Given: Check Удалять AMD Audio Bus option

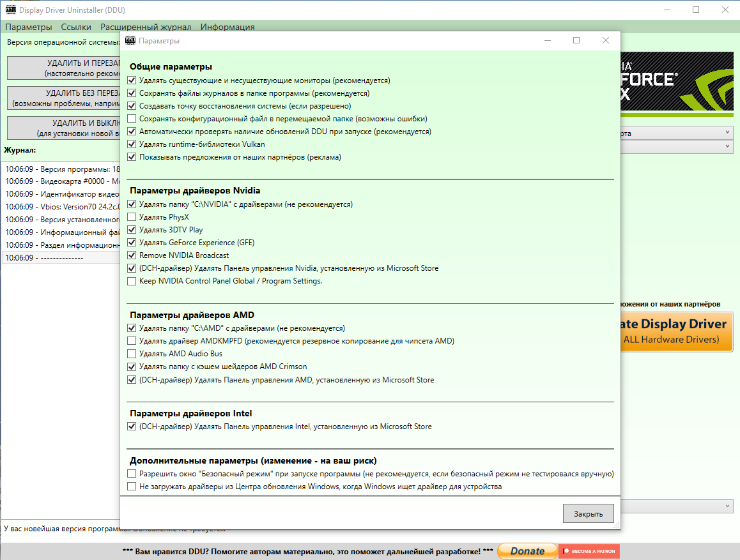Looking at the screenshot, I should (x=132, y=354).
